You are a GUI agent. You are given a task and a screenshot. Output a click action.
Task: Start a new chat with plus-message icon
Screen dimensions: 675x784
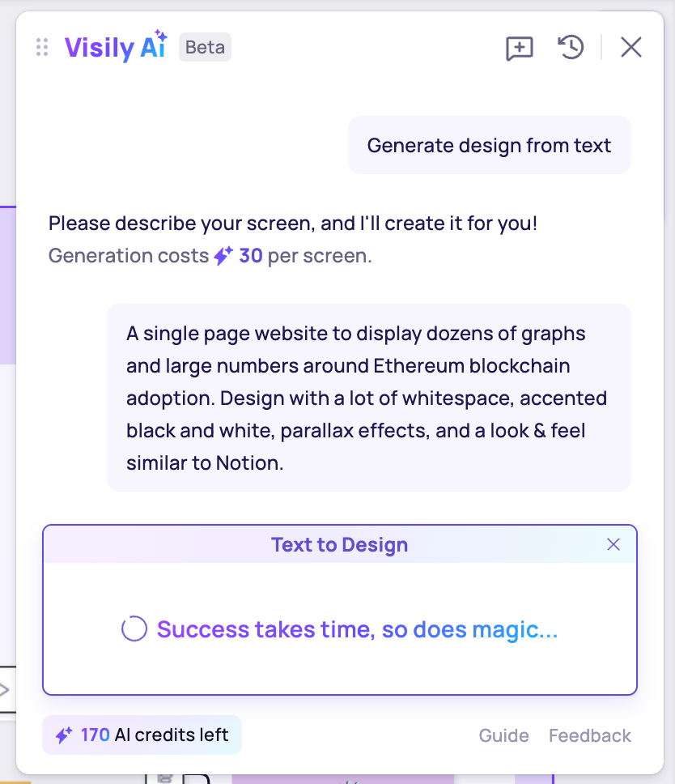520,48
